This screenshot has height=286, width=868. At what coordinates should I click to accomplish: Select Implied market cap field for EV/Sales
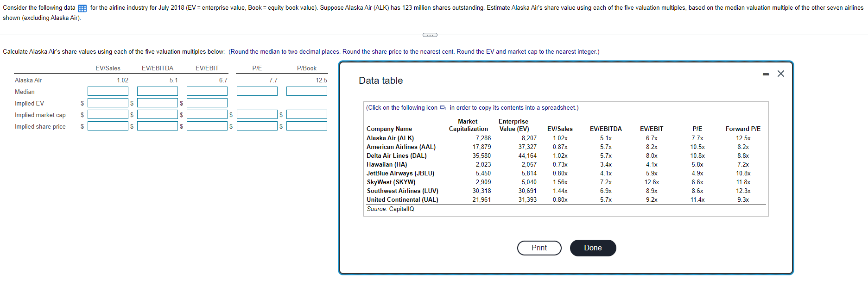pyautogui.click(x=108, y=114)
